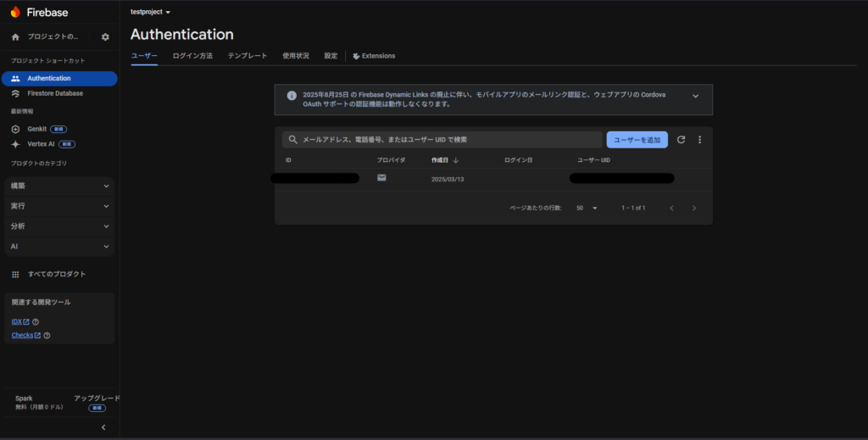The height and width of the screenshot is (440, 868).
Task: Click the Vertex AI sparkle icon
Action: pos(15,144)
